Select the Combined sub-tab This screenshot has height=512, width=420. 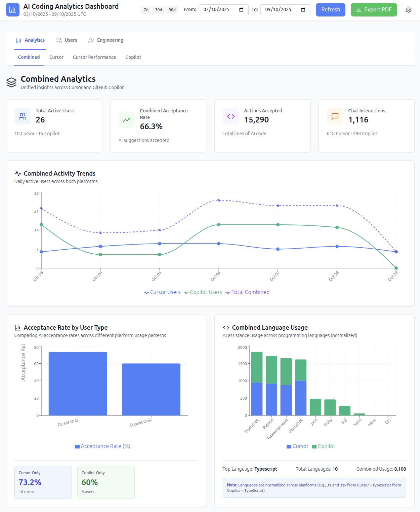29,58
